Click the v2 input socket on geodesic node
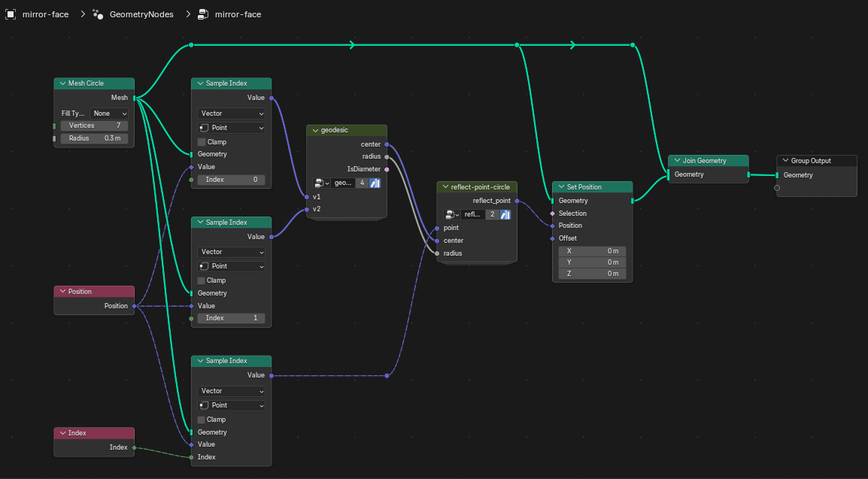The height and width of the screenshot is (479, 868). point(307,209)
